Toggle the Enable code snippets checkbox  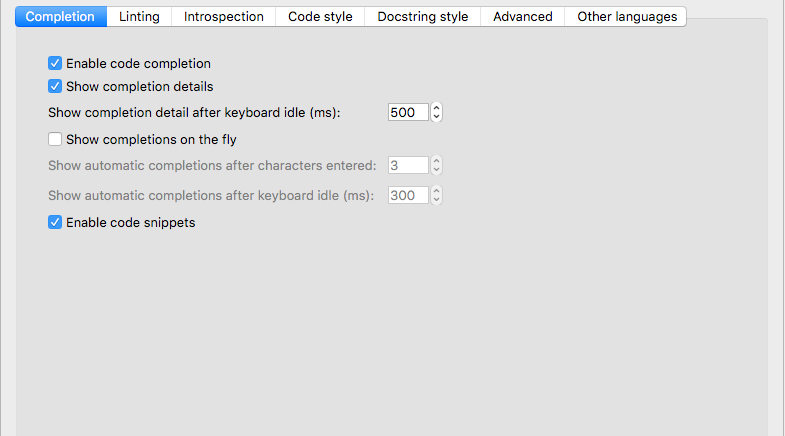pyautogui.click(x=55, y=223)
